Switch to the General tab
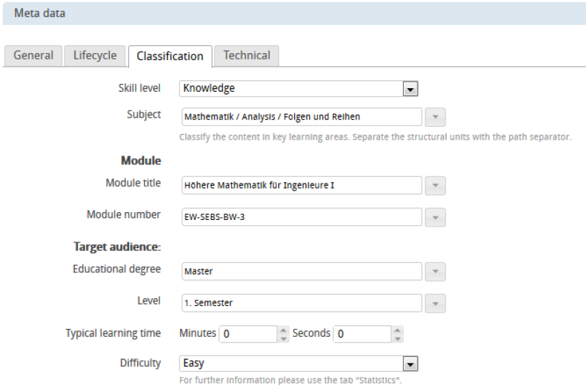The image size is (586, 392). click(33, 56)
